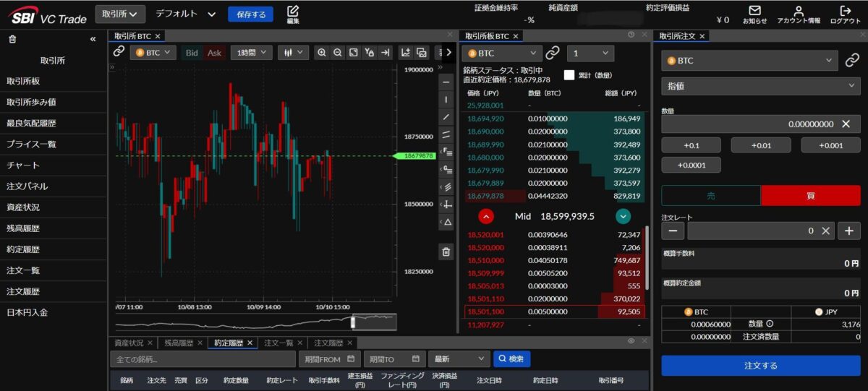This screenshot has width=868, height=391.
Task: Open the chart BTC symbol dropdown
Action: pyautogui.click(x=153, y=53)
